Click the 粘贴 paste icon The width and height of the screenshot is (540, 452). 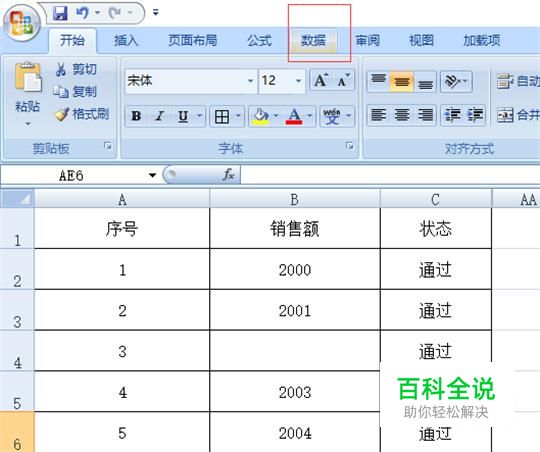coord(28,78)
